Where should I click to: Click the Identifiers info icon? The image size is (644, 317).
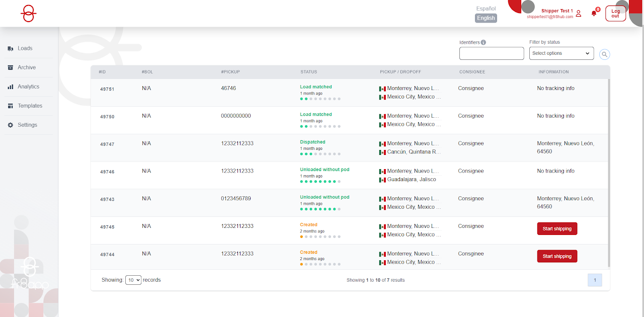click(x=484, y=42)
